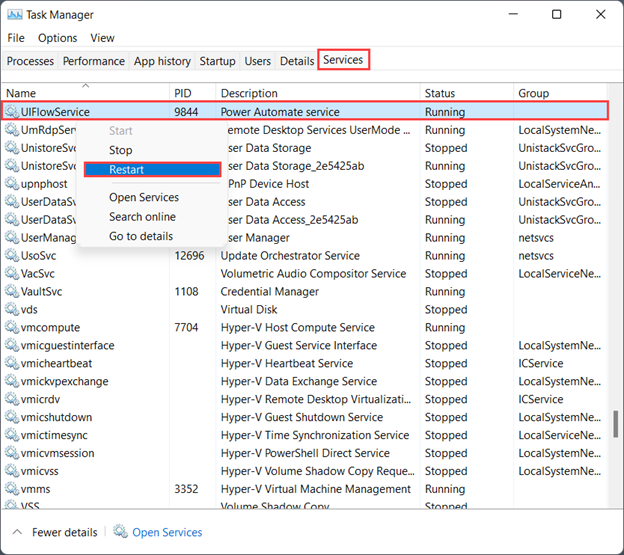The height and width of the screenshot is (555, 624).
Task: Click the gear icon beside vmicvss
Action: [x=12, y=471]
